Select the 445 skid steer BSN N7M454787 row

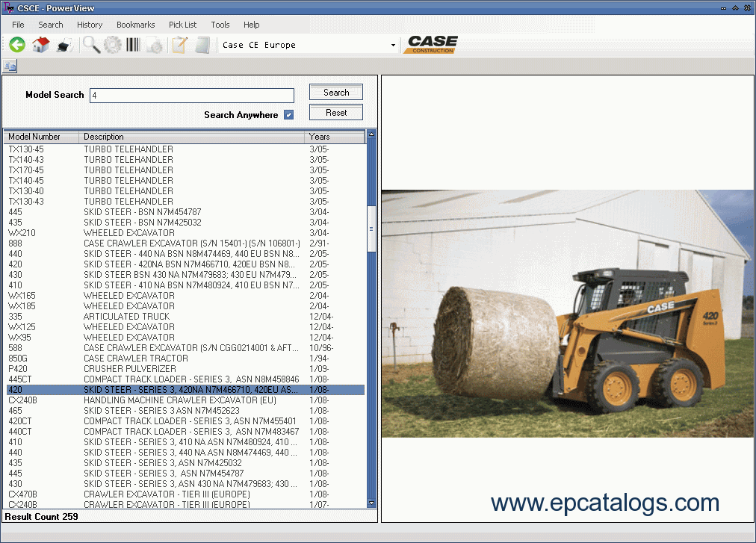pos(185,212)
